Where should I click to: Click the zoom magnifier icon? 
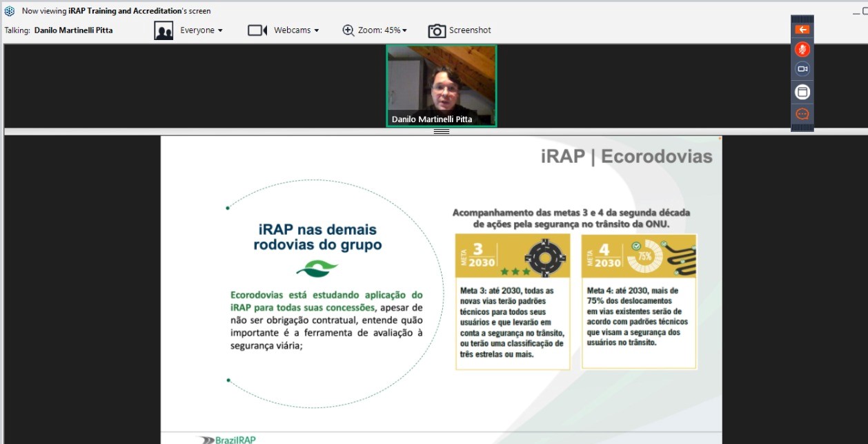coord(348,30)
